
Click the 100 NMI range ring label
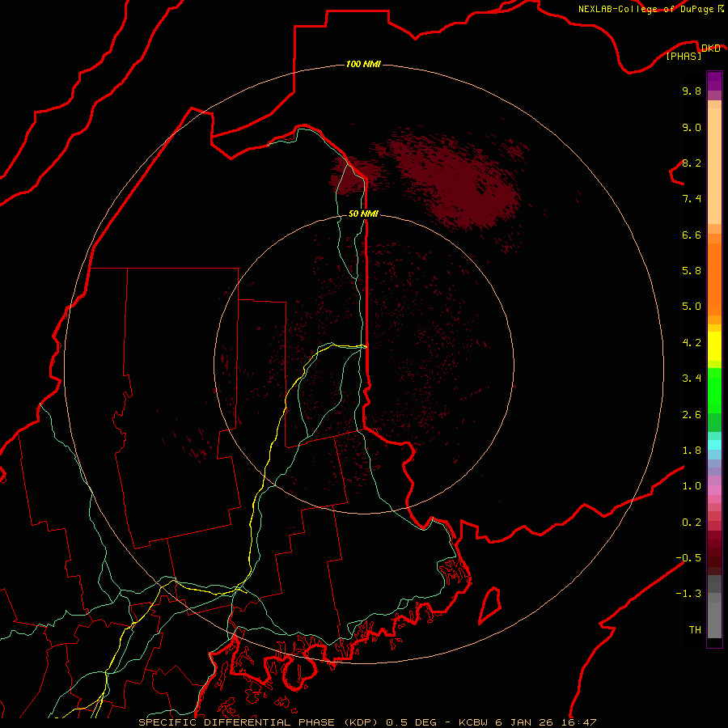(x=363, y=64)
